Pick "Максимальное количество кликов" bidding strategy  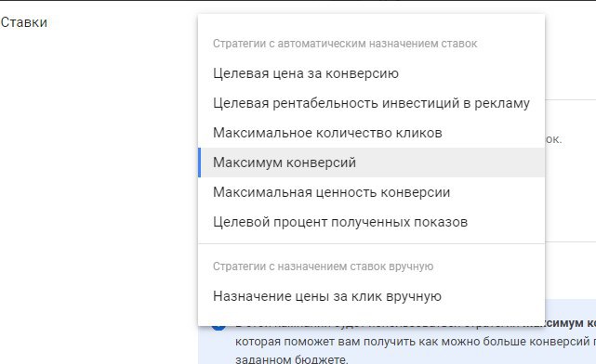tap(371, 133)
